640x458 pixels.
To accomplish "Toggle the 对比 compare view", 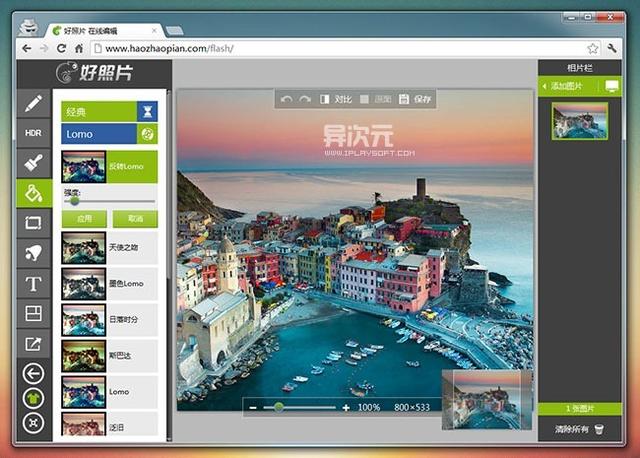I will pos(336,99).
